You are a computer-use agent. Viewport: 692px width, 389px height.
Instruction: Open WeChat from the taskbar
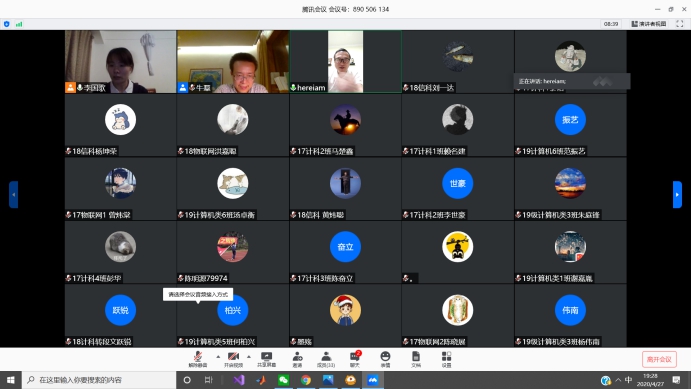283,380
